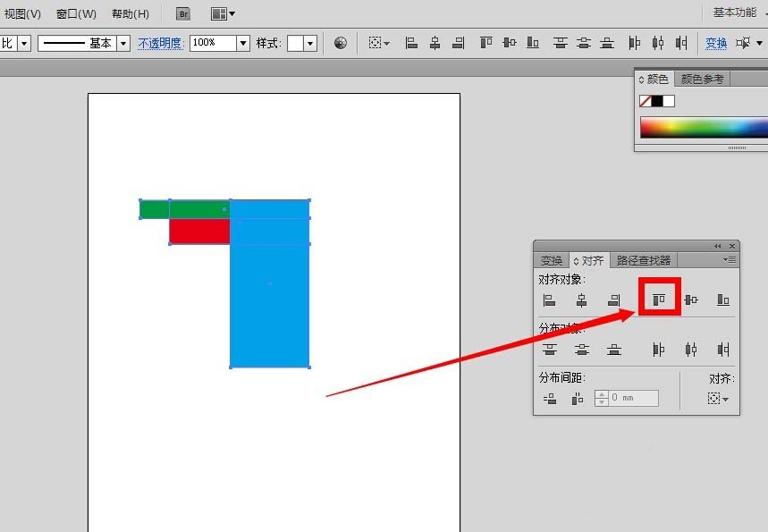Open the align-to dropdown in control bar
The height and width of the screenshot is (532, 768).
(x=378, y=43)
